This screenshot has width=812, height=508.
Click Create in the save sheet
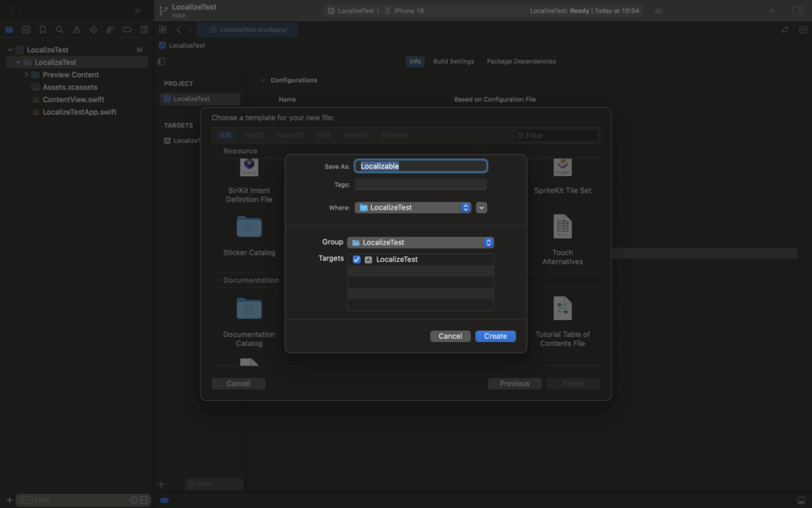pos(495,336)
